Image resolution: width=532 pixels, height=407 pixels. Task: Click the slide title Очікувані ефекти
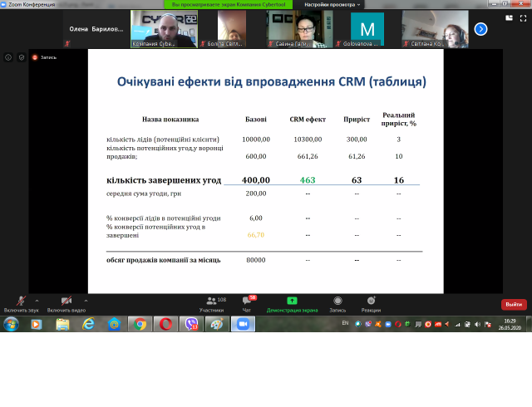coord(272,81)
